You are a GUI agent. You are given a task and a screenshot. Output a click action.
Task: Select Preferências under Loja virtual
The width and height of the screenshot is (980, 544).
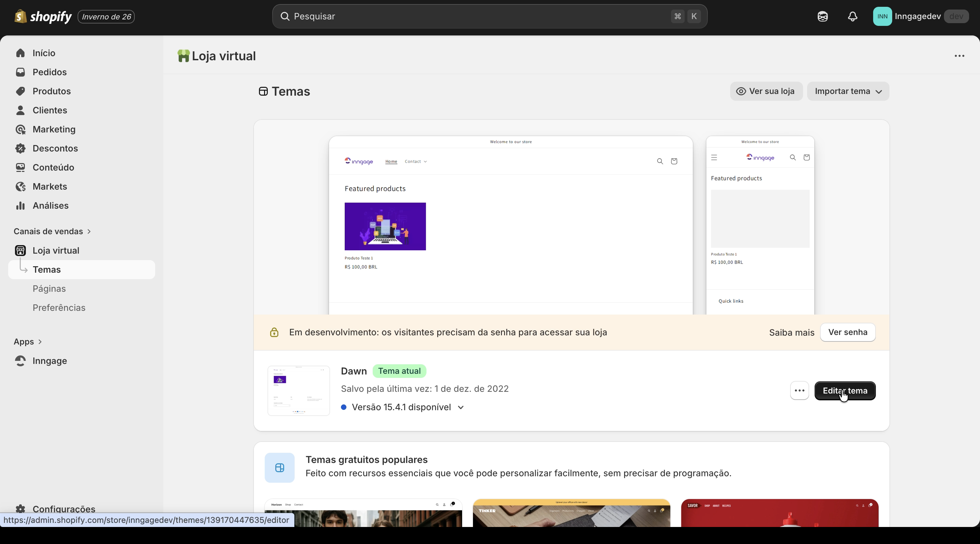[59, 308]
